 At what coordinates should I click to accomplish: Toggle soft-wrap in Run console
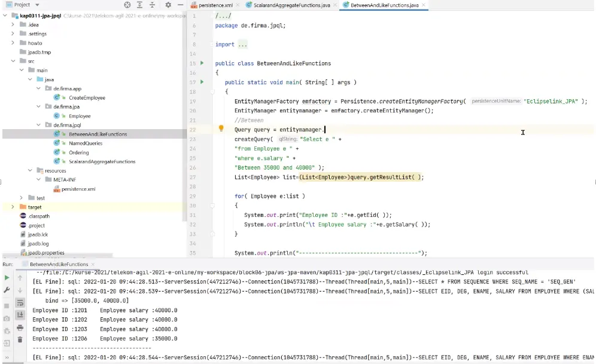[20, 302]
